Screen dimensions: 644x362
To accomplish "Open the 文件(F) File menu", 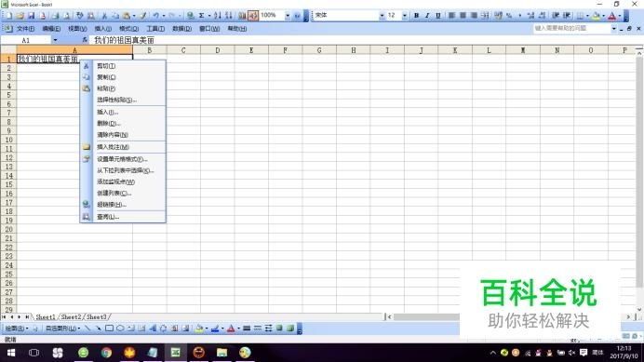I will [25, 28].
